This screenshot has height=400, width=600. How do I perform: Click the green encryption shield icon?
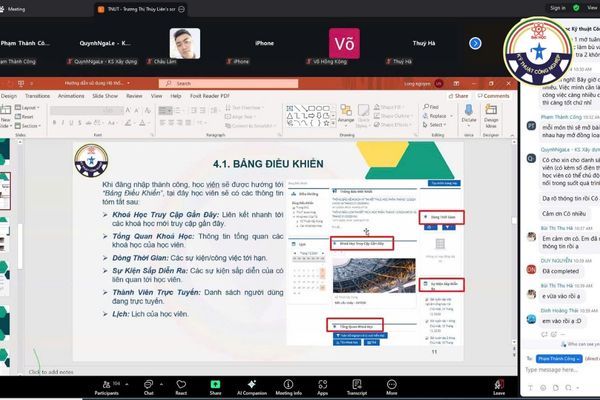pos(576,8)
